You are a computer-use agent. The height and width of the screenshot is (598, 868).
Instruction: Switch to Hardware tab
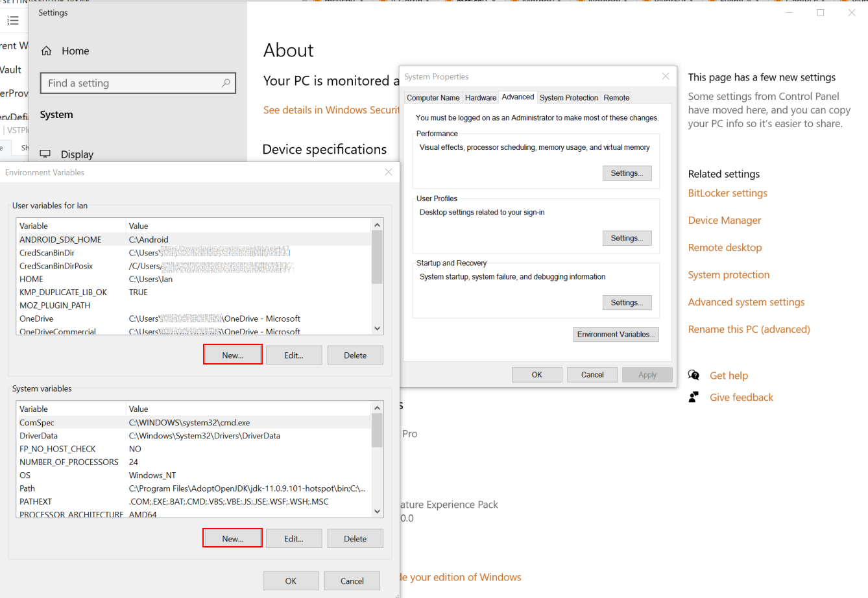(481, 98)
